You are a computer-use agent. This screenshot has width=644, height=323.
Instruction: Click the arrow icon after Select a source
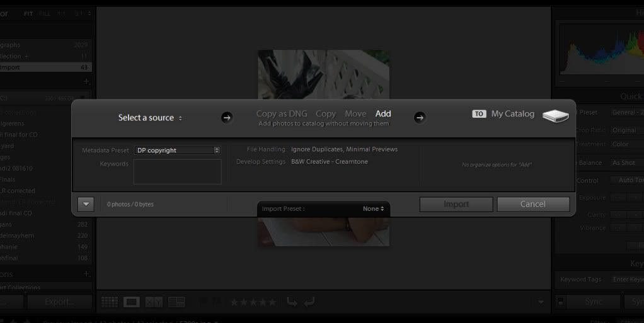[x=227, y=118]
